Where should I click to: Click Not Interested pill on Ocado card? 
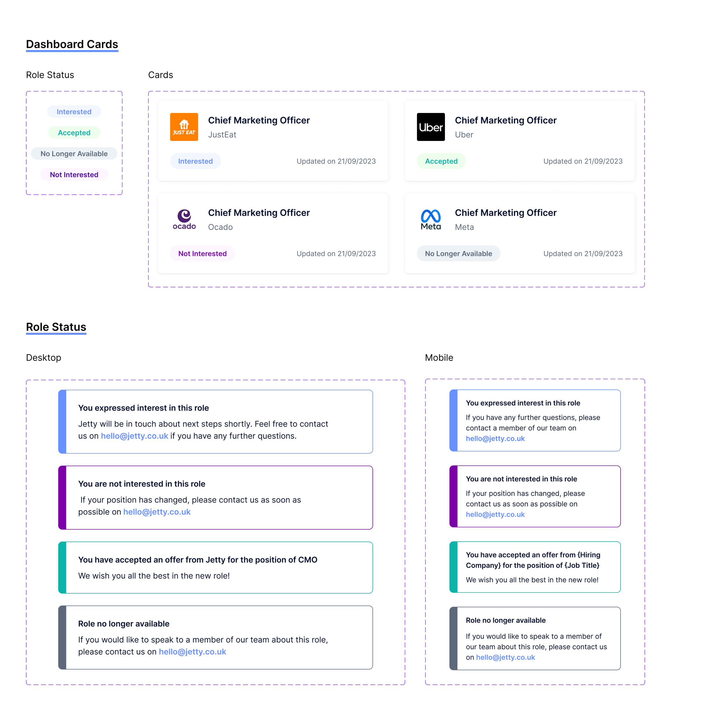[202, 254]
